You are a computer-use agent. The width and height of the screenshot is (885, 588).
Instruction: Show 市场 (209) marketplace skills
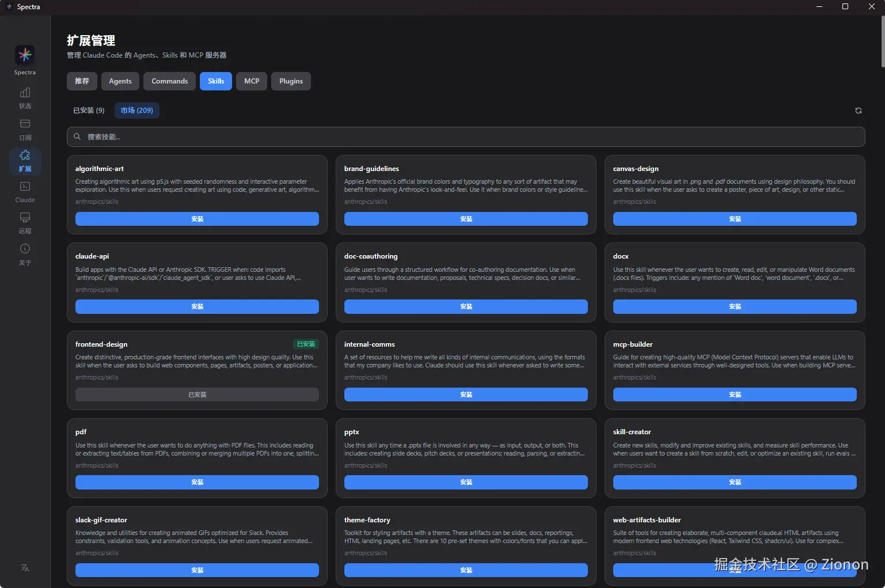click(137, 111)
